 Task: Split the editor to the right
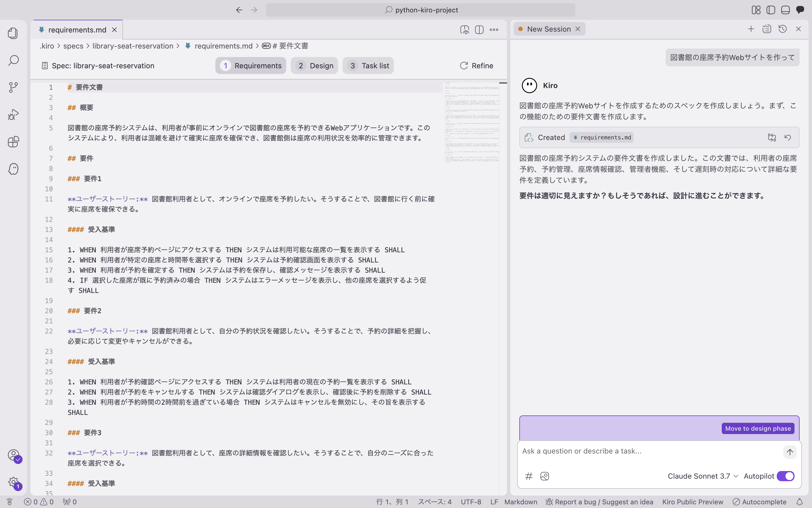[x=479, y=30]
